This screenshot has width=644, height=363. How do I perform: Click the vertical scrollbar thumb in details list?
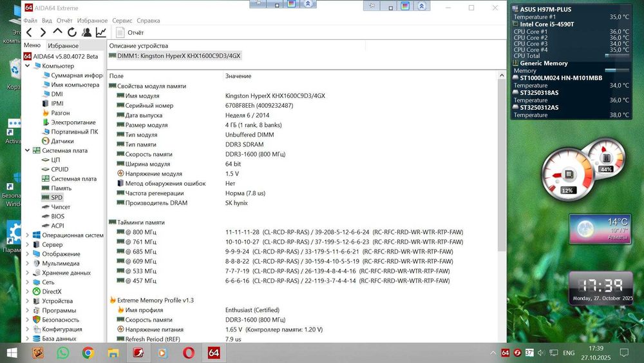(502, 165)
